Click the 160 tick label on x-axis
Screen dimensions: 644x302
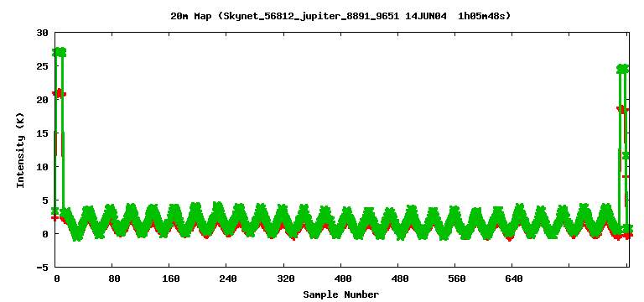tap(171, 279)
